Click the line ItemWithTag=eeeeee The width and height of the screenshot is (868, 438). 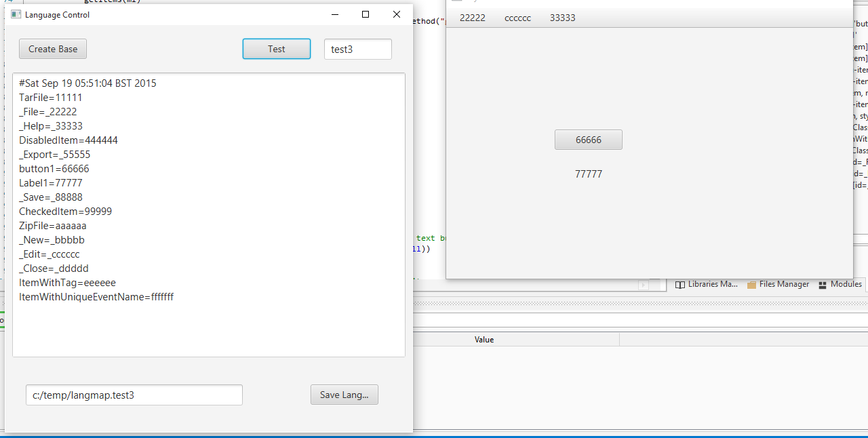[67, 283]
